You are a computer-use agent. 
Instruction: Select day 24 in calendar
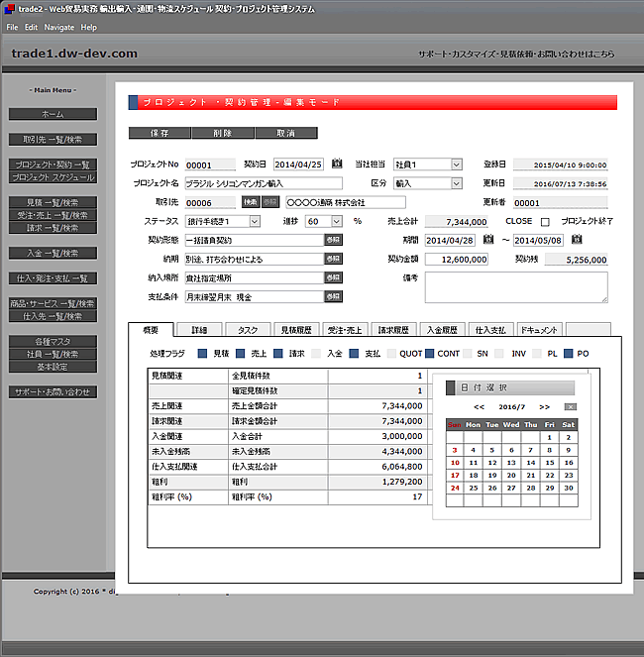455,488
